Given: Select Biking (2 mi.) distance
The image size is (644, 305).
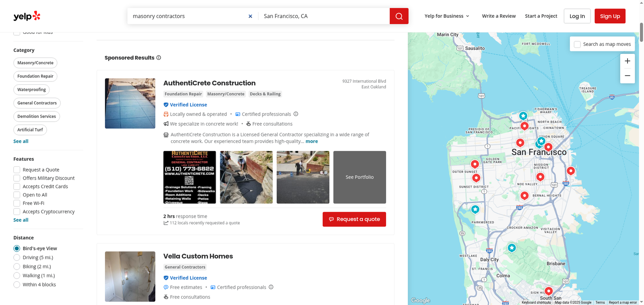Looking at the screenshot, I should click(x=17, y=266).
